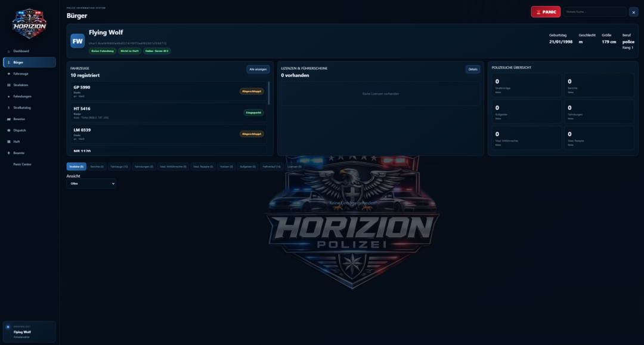
Task: Switch to the Berichte (0) tab
Action: 97,167
